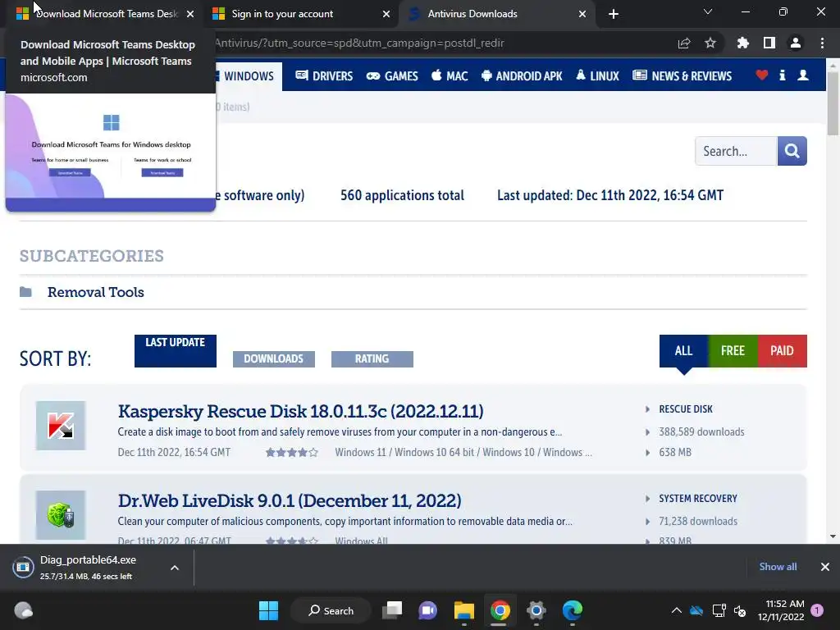Toggle the Chrome side panel icon
The width and height of the screenshot is (840, 630).
point(769,43)
